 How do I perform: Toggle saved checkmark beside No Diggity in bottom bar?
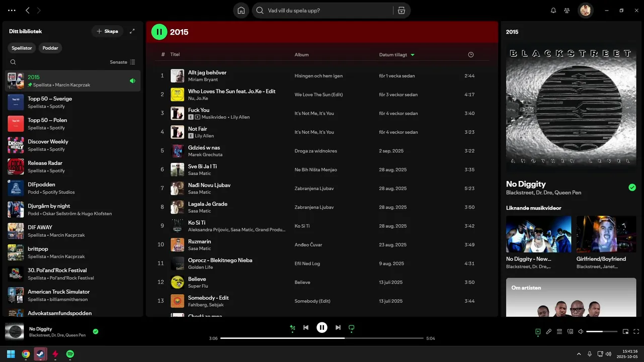pos(96,332)
